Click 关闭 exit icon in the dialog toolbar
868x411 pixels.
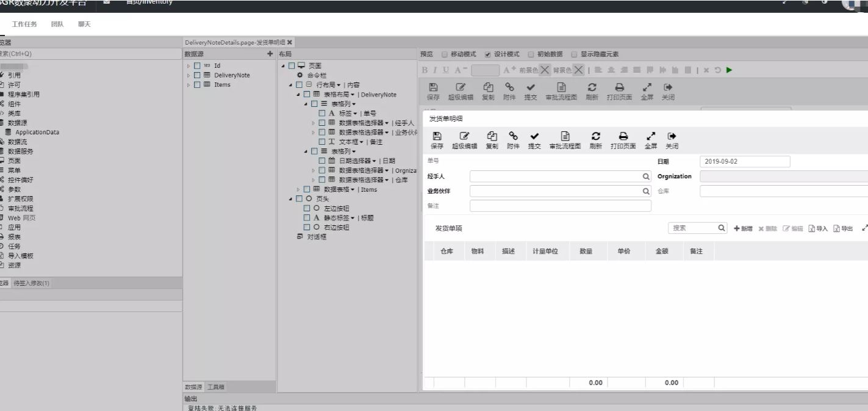click(x=672, y=136)
